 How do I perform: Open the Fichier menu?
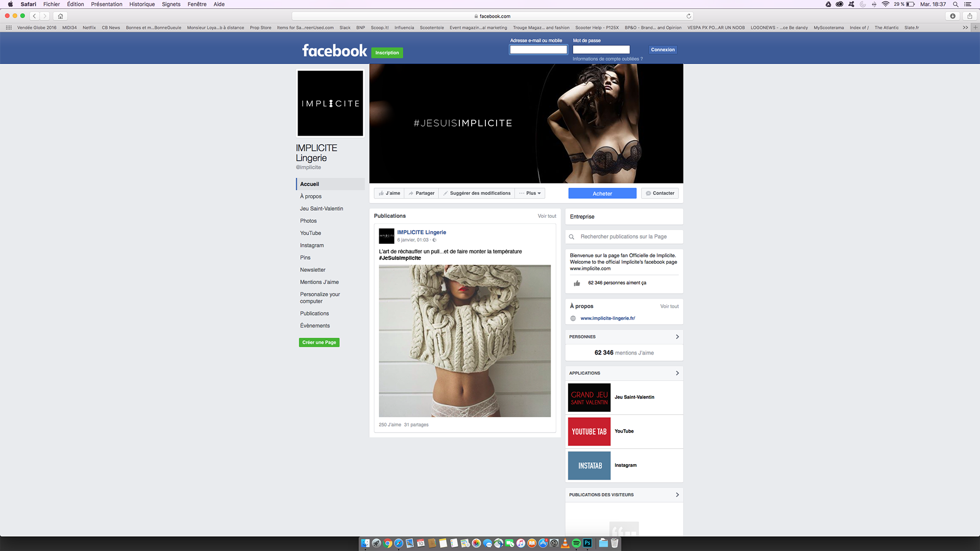[x=52, y=4]
